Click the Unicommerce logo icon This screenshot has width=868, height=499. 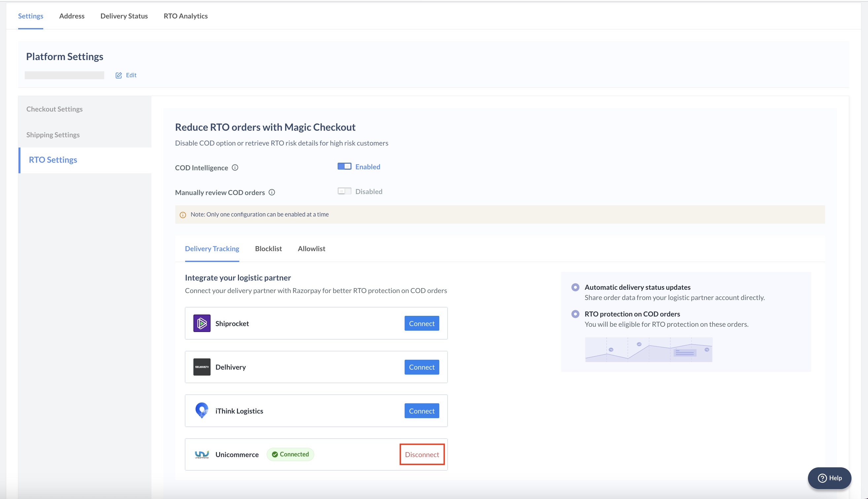pyautogui.click(x=202, y=454)
